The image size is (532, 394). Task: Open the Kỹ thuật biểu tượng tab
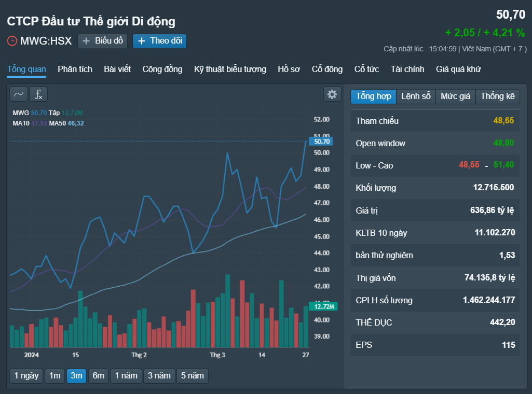pos(230,69)
